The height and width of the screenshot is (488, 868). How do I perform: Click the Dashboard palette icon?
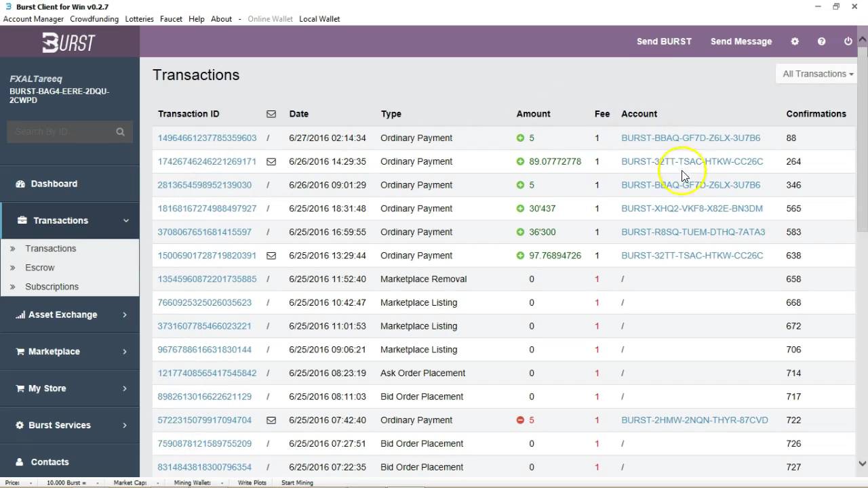pos(20,184)
